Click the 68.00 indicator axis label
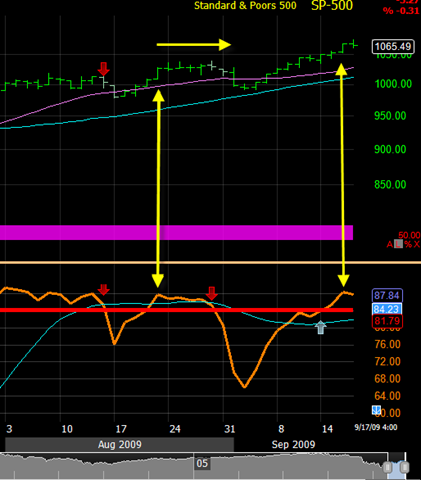This screenshot has height=480, width=421. (387, 379)
